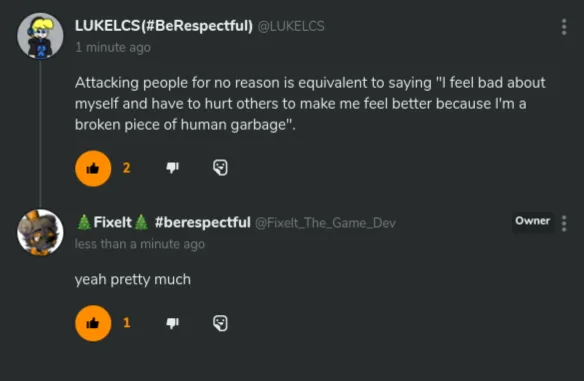
Task: Click the like count 1 on FixeIt's reply
Action: tap(127, 323)
